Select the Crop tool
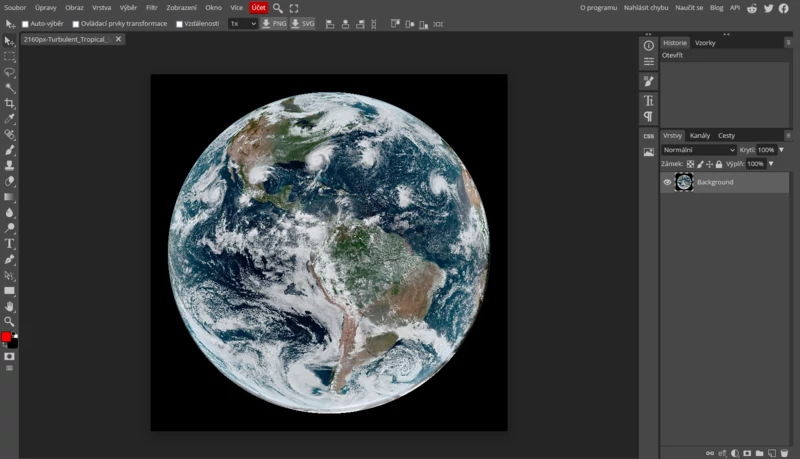Viewport: 800px width, 459px height. pyautogui.click(x=10, y=103)
